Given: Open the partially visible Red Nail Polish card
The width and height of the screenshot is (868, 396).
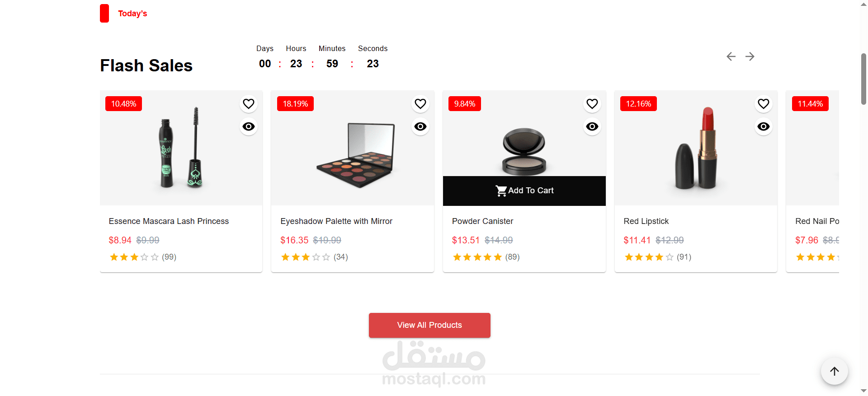Looking at the screenshot, I should (x=812, y=181).
